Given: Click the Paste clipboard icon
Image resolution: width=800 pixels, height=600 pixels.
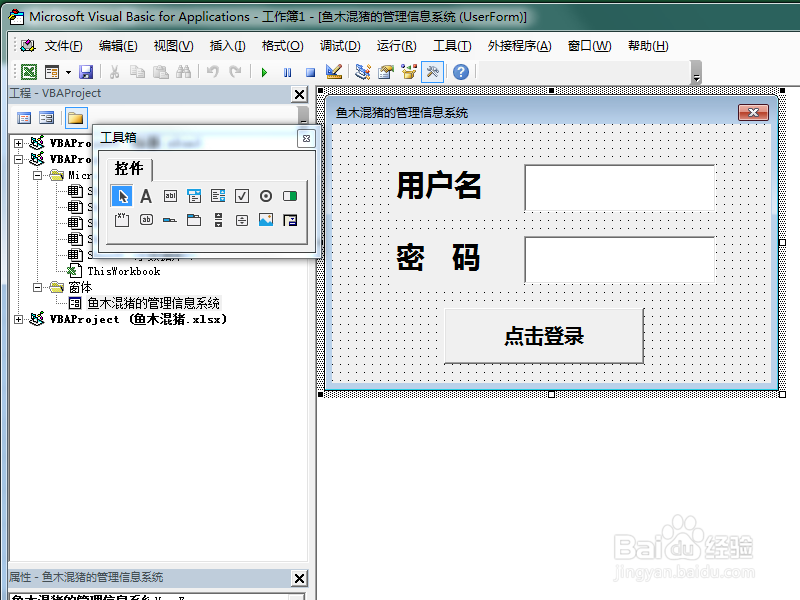Looking at the screenshot, I should 161,72.
